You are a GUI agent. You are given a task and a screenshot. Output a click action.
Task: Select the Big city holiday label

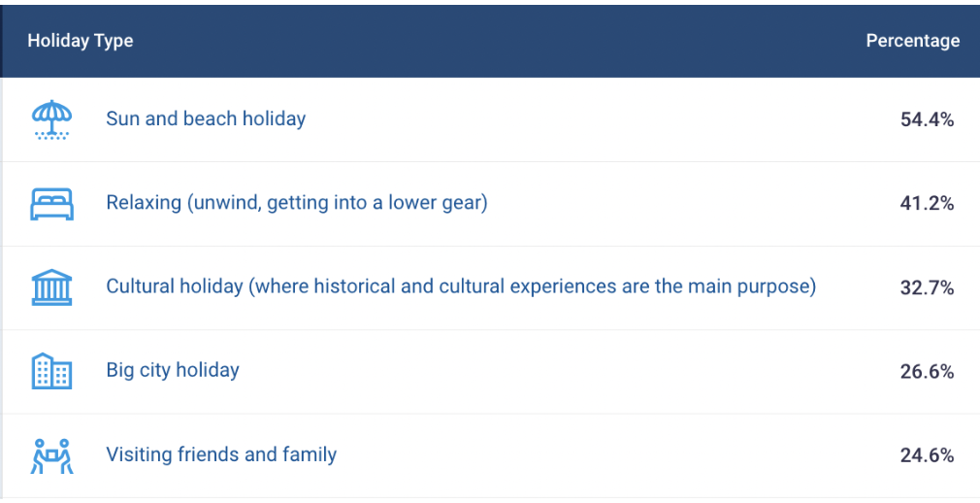(173, 370)
